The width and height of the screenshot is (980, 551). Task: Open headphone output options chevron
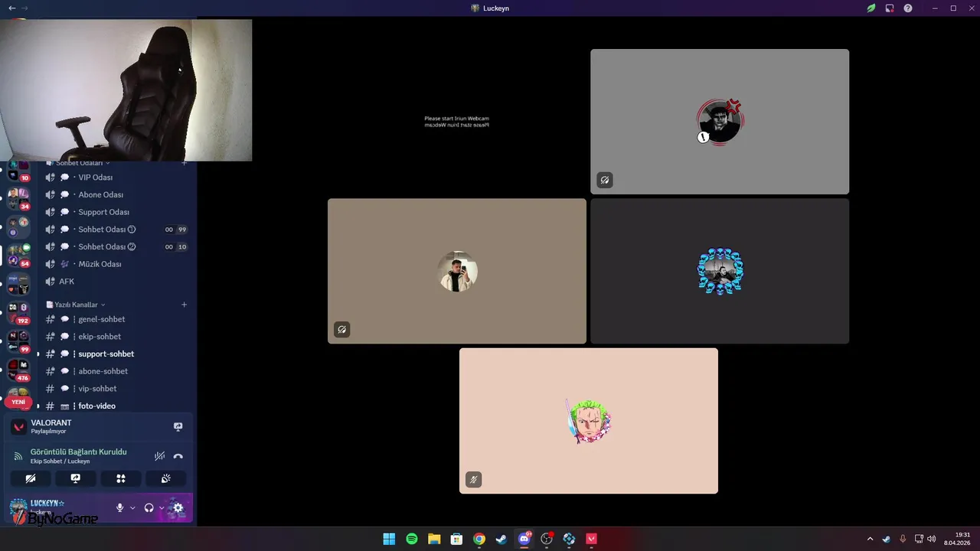point(162,507)
